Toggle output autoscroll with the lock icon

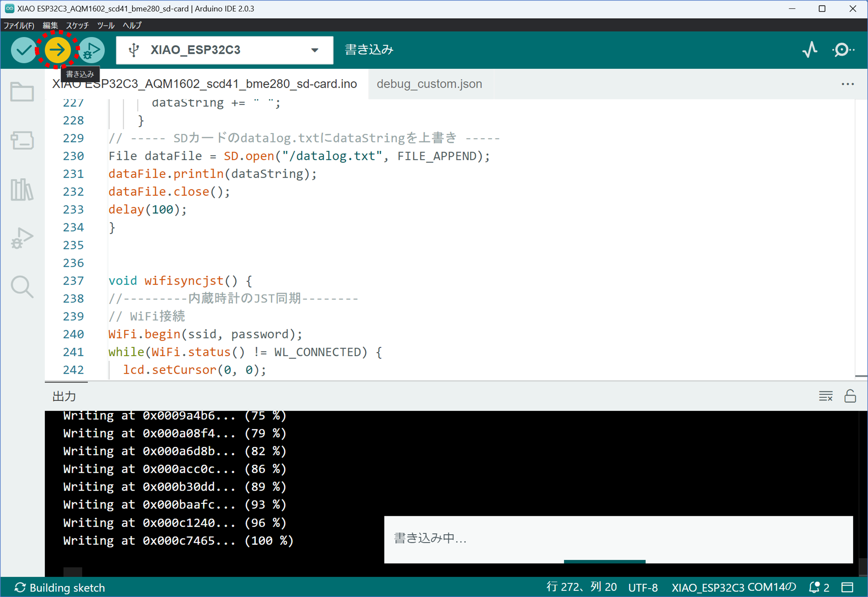pyautogui.click(x=850, y=396)
